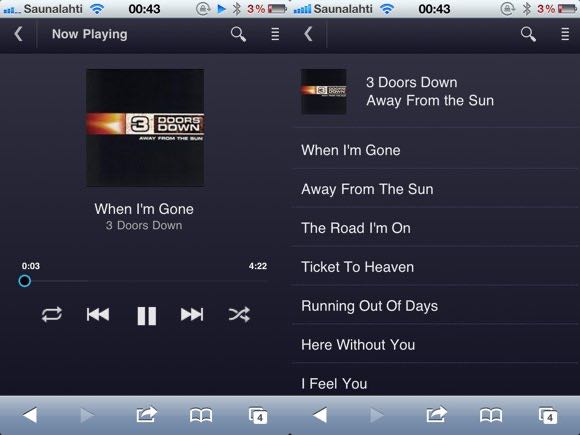Pause the current song
This screenshot has width=580, height=435.
tap(146, 316)
